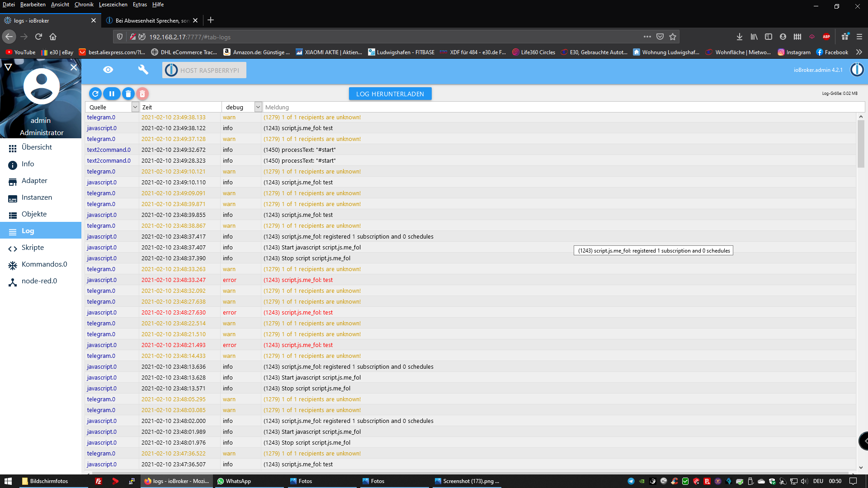The height and width of the screenshot is (488, 868).
Task: Close the sidebar with X icon
Action: click(74, 67)
